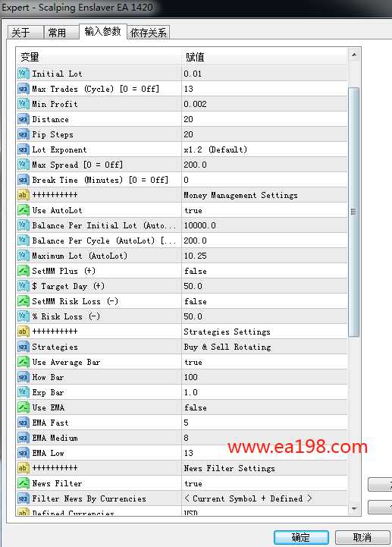Image resolution: width=392 pixels, height=547 pixels.
Task: Switch to the 依存关系 tab
Action: (148, 33)
